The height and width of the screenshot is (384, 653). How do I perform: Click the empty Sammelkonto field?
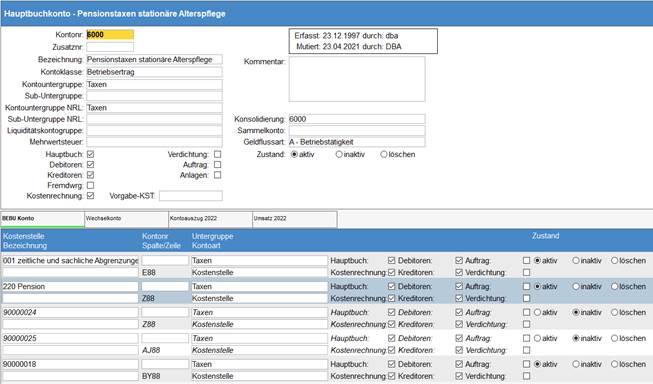[357, 130]
